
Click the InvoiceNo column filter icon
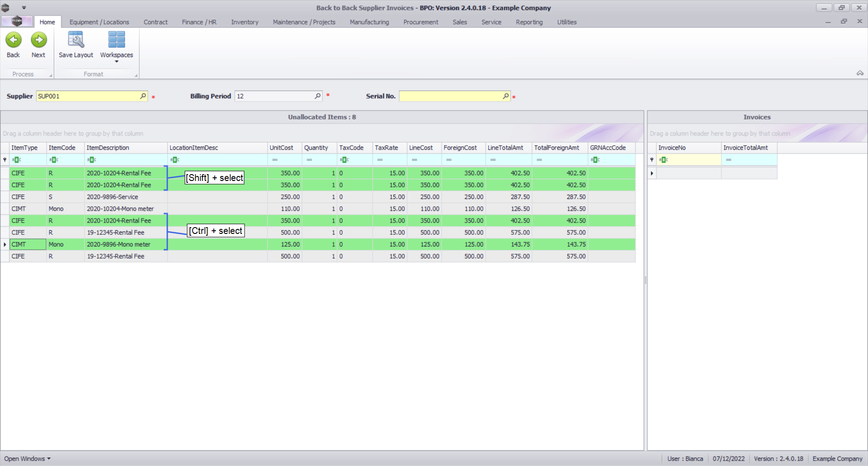pos(664,160)
